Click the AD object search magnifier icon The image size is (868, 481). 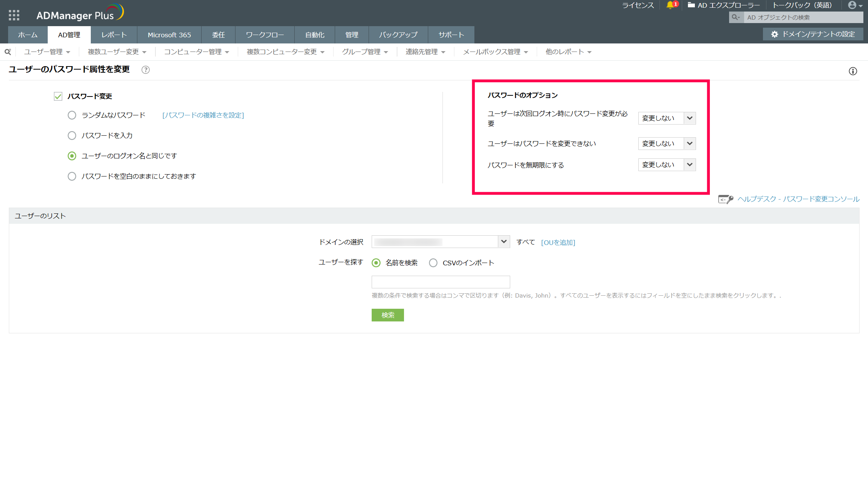736,17
